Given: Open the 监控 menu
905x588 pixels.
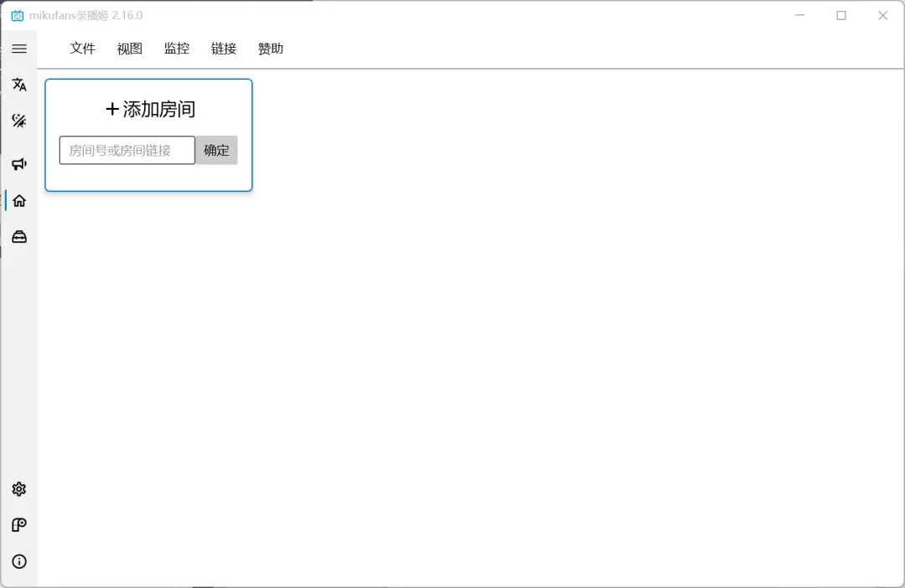Looking at the screenshot, I should 177,49.
